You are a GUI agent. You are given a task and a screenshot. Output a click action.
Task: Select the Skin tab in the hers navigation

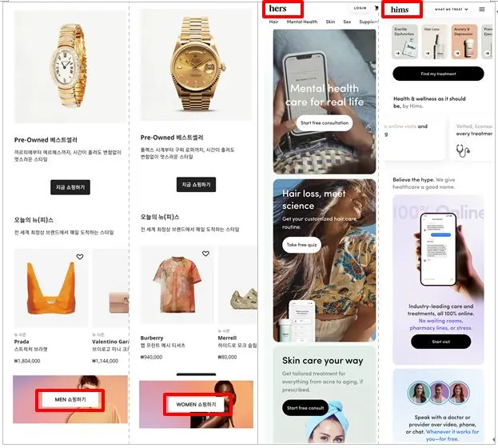(x=330, y=22)
